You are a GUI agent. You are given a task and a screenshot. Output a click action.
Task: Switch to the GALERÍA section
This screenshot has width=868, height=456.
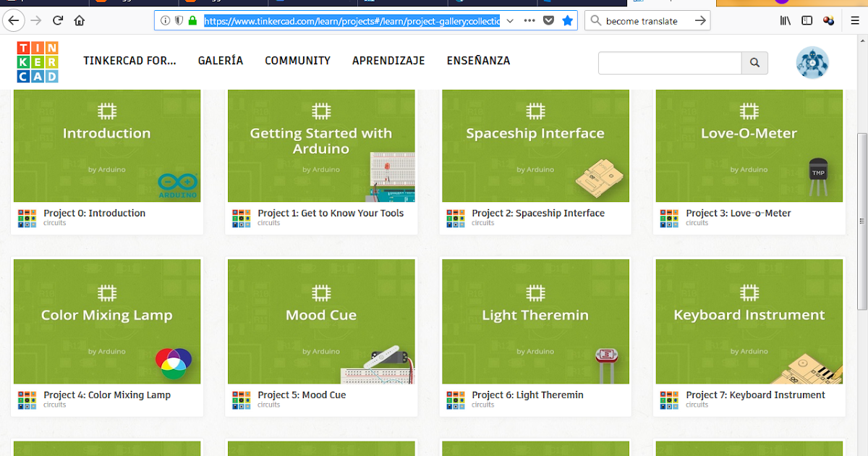pyautogui.click(x=220, y=61)
